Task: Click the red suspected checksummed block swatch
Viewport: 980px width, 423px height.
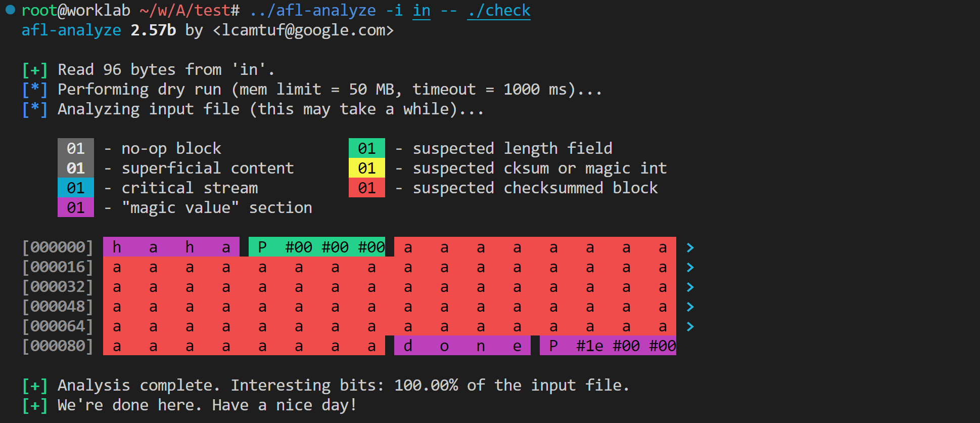Action: point(366,188)
